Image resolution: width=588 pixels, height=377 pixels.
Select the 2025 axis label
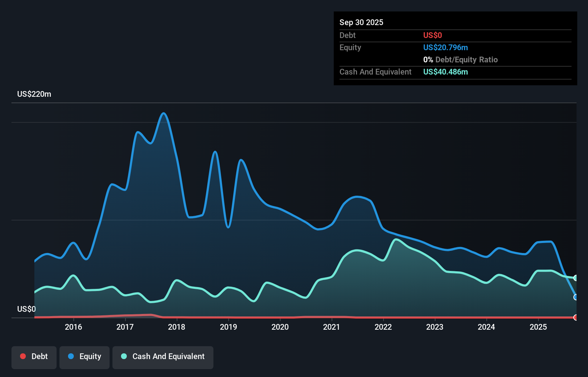coord(539,327)
